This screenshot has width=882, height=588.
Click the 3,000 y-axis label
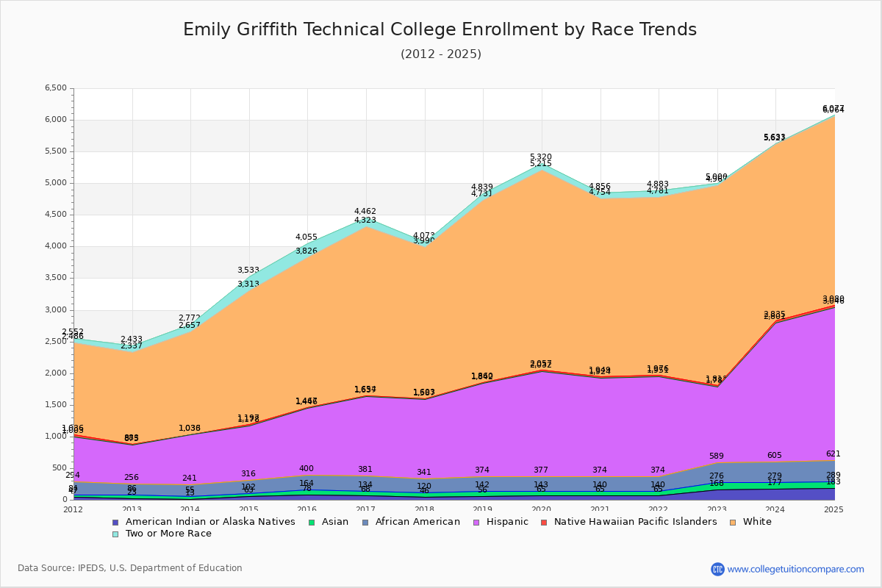click(x=56, y=309)
